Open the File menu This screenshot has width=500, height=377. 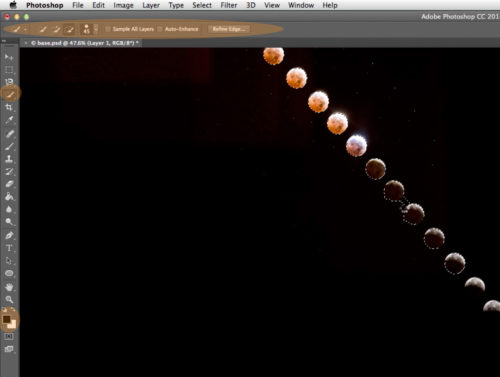point(78,5)
